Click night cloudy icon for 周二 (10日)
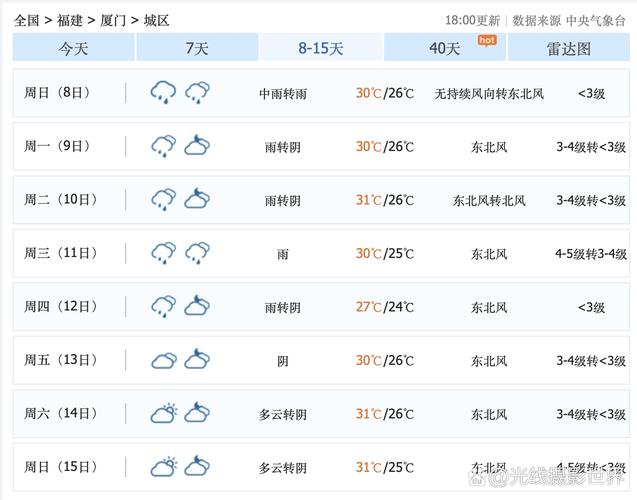This screenshot has height=500, width=637. pyautogui.click(x=197, y=199)
